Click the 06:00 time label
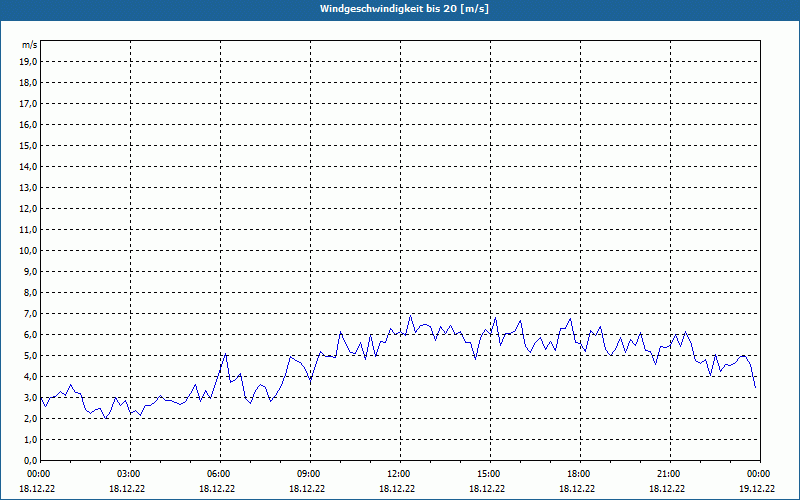The height and width of the screenshot is (500, 800). [x=220, y=474]
